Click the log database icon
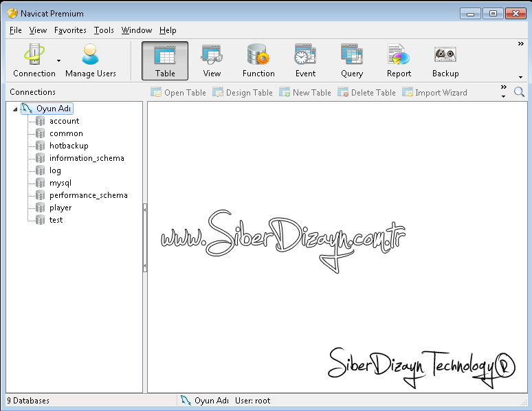The image size is (532, 411). point(41,170)
